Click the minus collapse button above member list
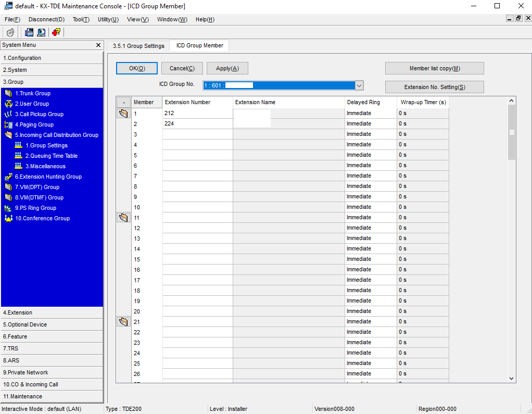The image size is (532, 414). point(123,103)
